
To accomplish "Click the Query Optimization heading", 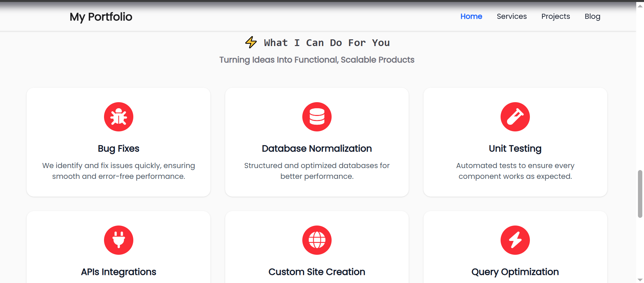I will pyautogui.click(x=515, y=272).
